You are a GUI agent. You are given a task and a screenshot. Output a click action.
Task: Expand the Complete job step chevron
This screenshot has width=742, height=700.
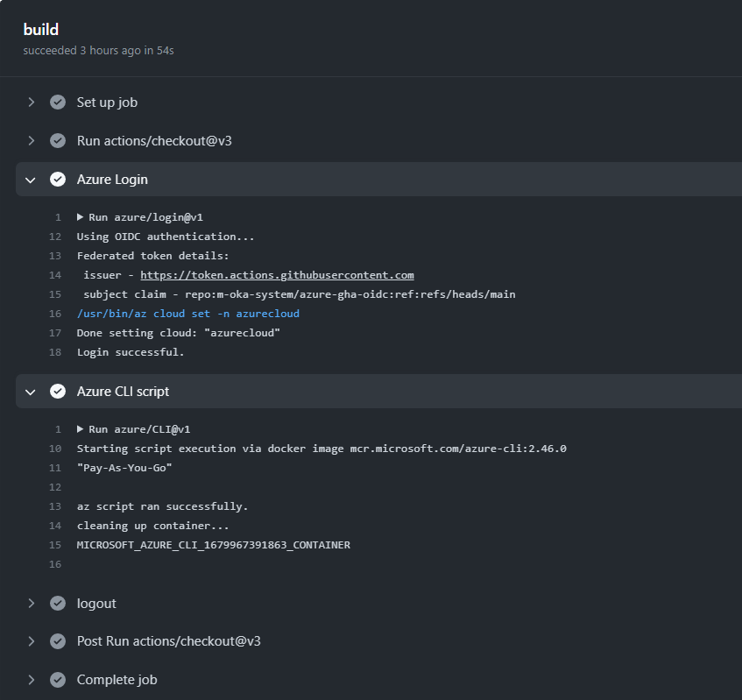(x=32, y=680)
